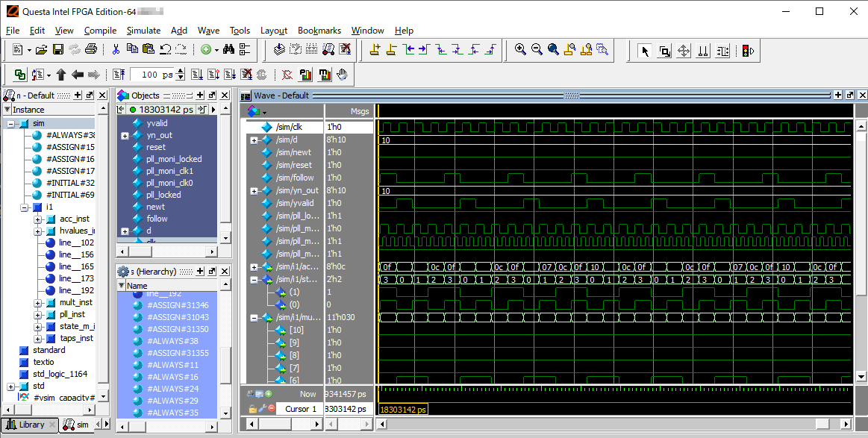The width and height of the screenshot is (868, 438).
Task: Click the binoculars Find icon
Action: (x=228, y=50)
